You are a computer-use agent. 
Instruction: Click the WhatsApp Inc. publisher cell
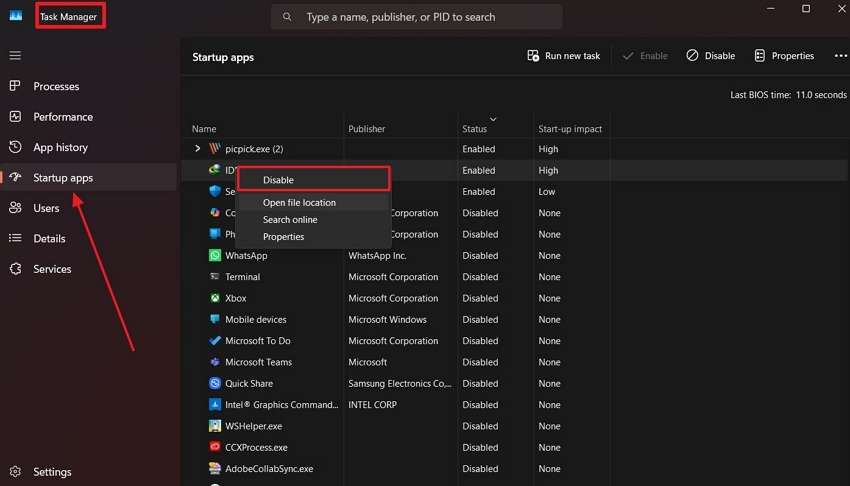click(x=377, y=255)
